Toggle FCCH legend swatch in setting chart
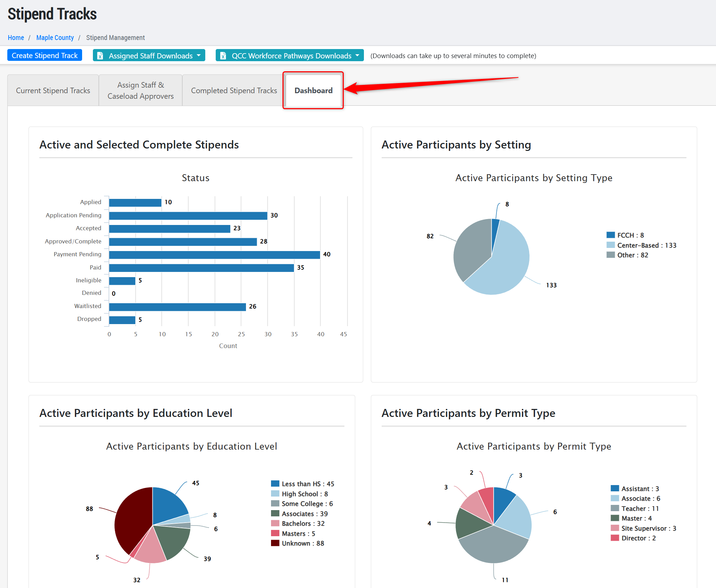The image size is (716, 588). (x=611, y=235)
